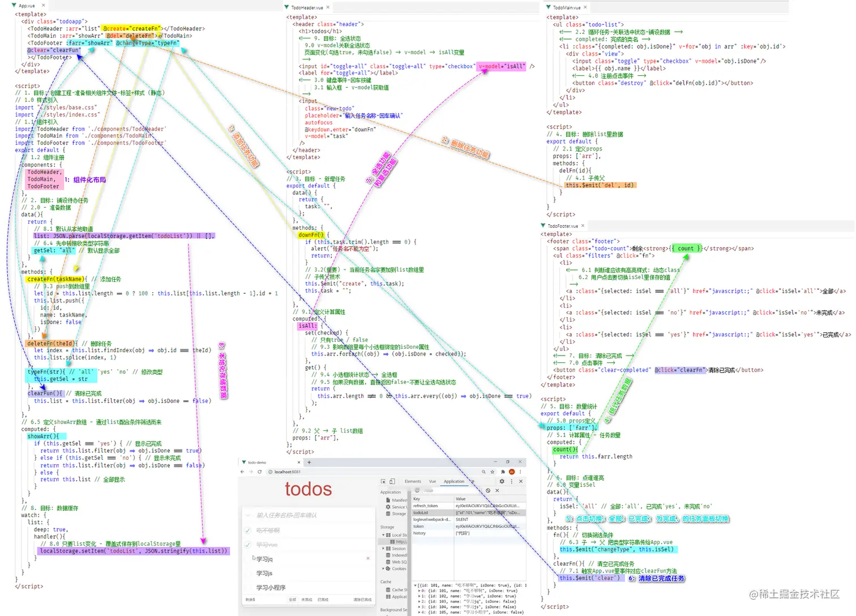
Task: Clear all storage entries icon
Action: click(x=488, y=490)
